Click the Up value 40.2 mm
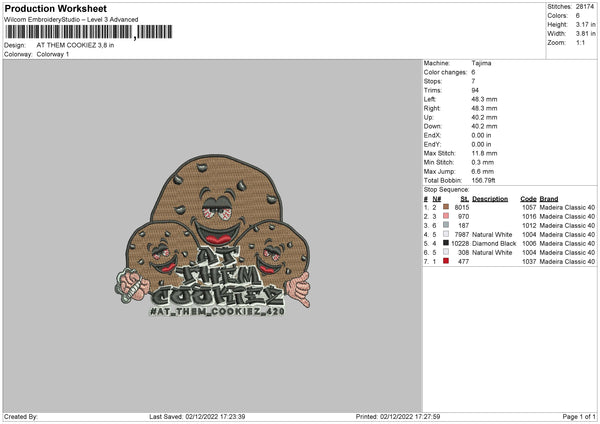Image resolution: width=600 pixels, height=424 pixels. (484, 117)
